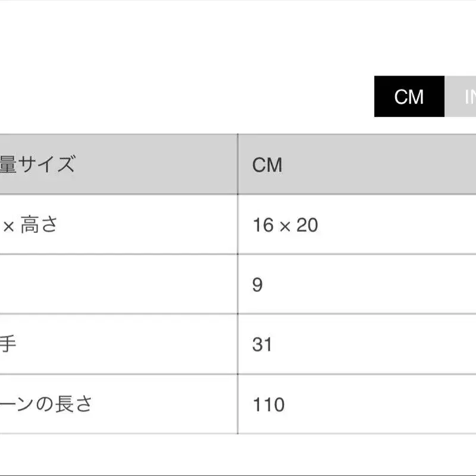Select the value 9 cell
Screen dimensions: 476x476
[x=357, y=284]
